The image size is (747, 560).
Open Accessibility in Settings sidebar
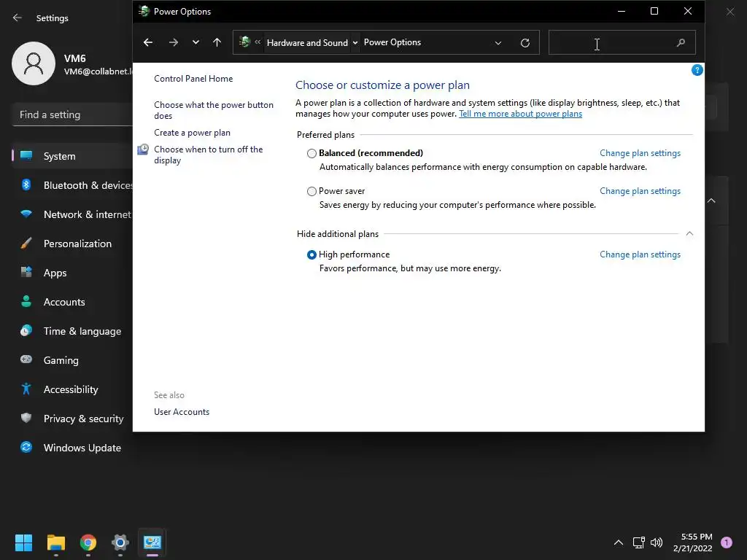pos(72,389)
